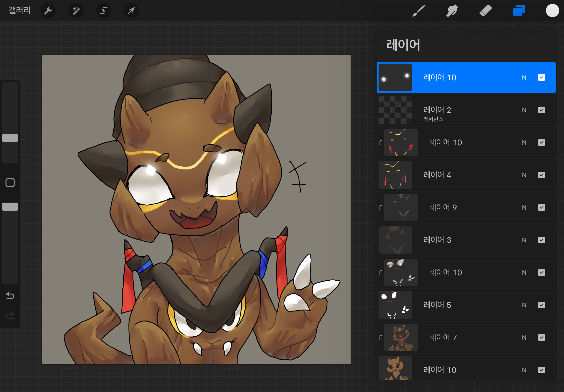Toggle visibility checkbox of 레이어 5
Screen dimensions: 564x392
pos(541,305)
